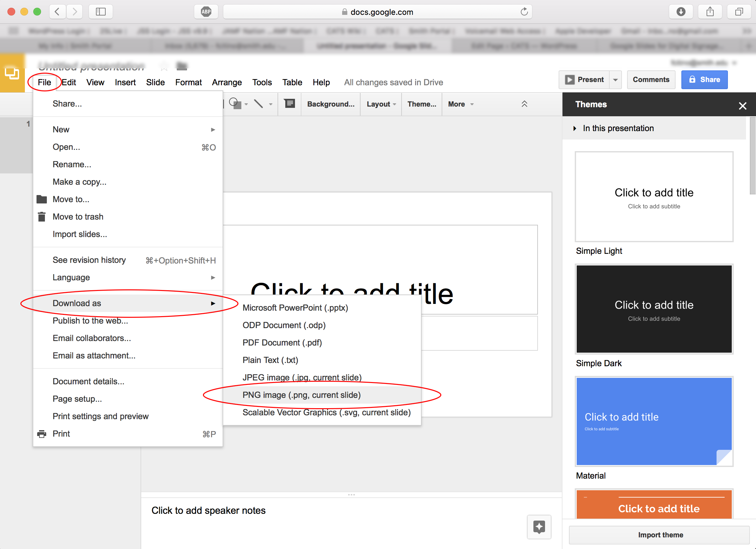756x549 pixels.
Task: Open the More toolbar dropdown
Action: point(461,104)
